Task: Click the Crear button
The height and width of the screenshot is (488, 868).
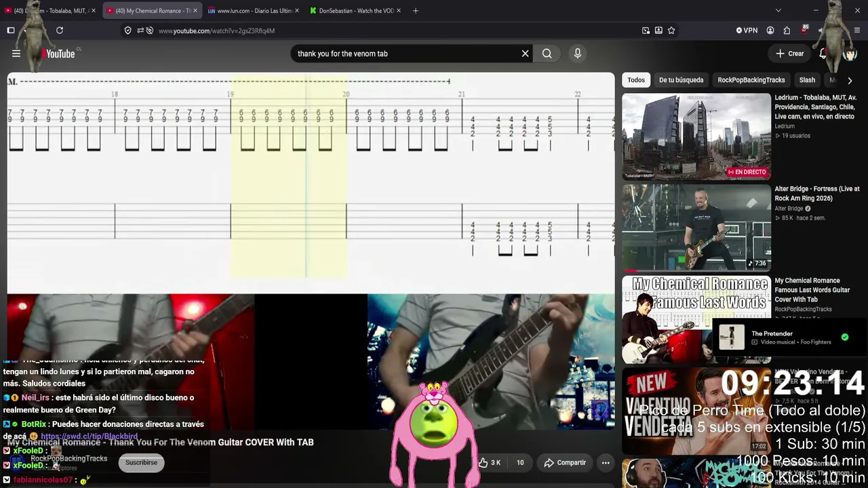Action: 790,54
